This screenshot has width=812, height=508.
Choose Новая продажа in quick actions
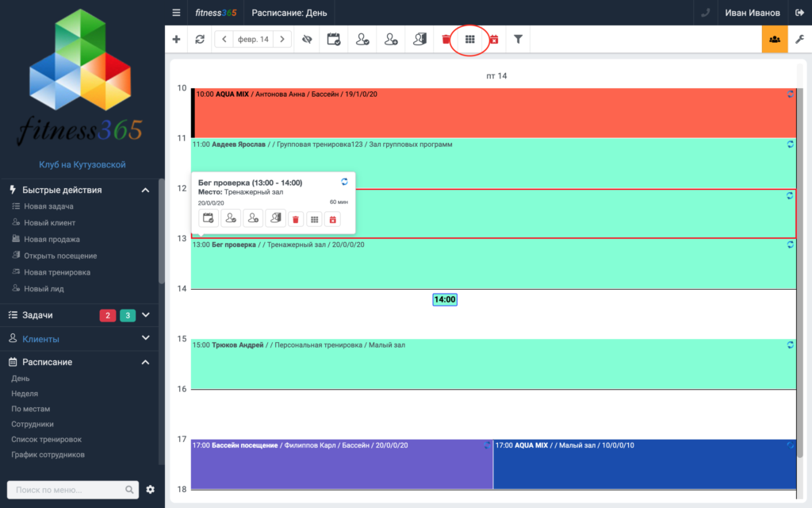(52, 240)
